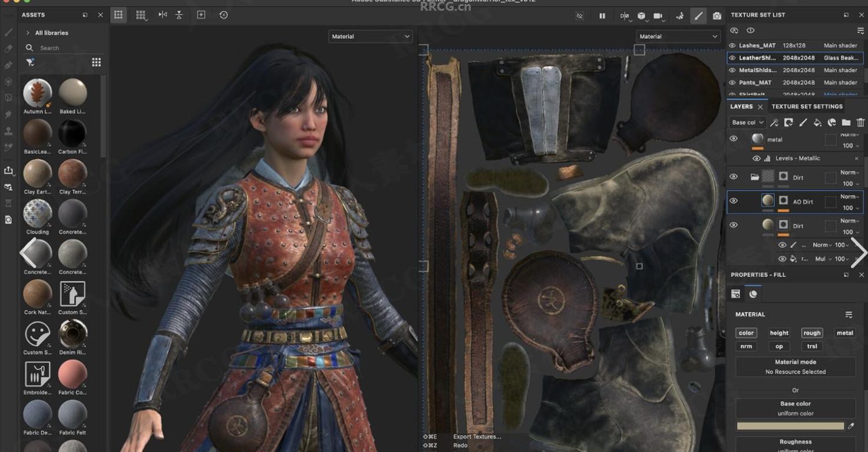Expand the All libraries tree
The height and width of the screenshot is (452, 868).
(x=28, y=33)
